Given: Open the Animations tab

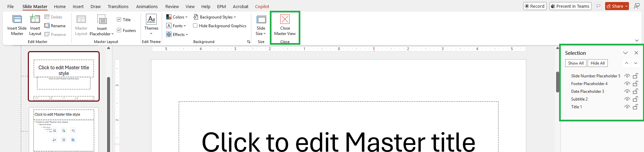Looking at the screenshot, I should click(147, 6).
